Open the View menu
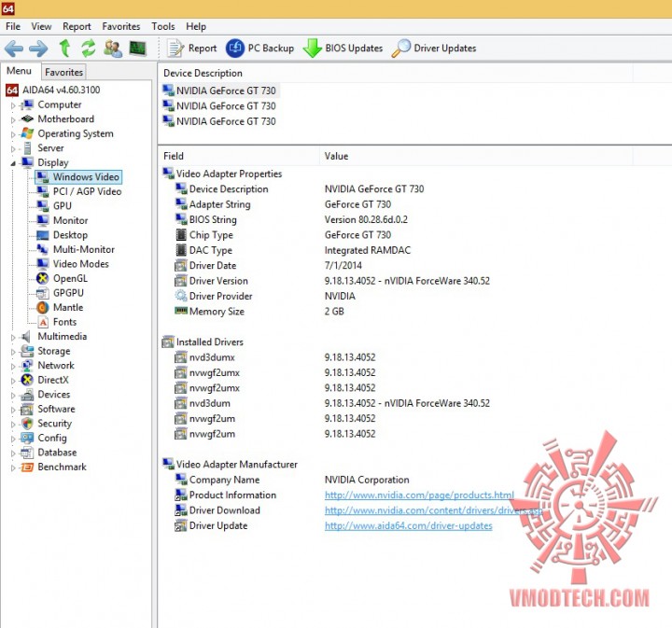 [x=41, y=26]
